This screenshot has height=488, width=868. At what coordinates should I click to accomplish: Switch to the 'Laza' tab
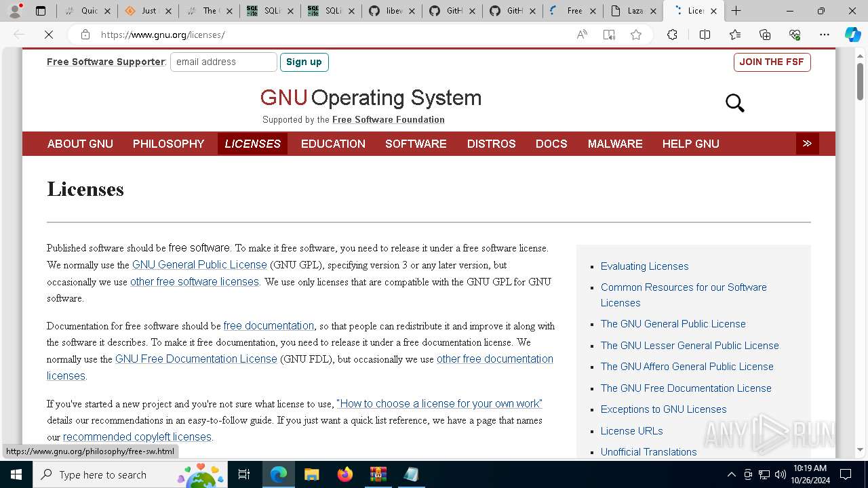click(x=633, y=11)
